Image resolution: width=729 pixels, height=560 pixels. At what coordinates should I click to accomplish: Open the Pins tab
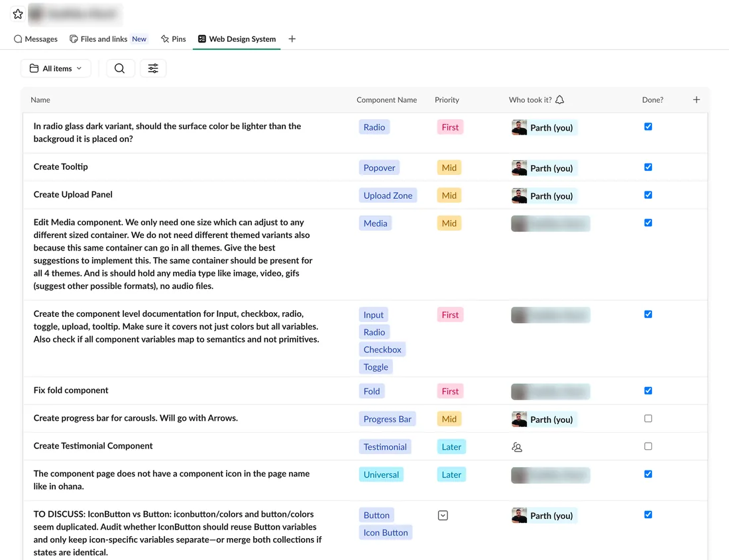tap(173, 39)
